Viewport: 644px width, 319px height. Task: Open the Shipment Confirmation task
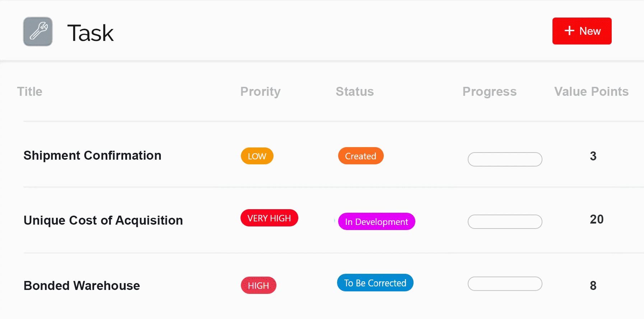(x=92, y=156)
